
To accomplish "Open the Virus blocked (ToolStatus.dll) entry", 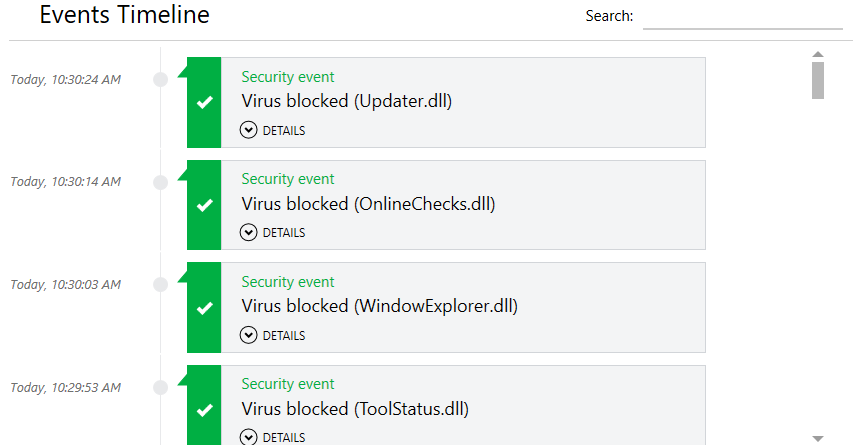I will 355,408.
